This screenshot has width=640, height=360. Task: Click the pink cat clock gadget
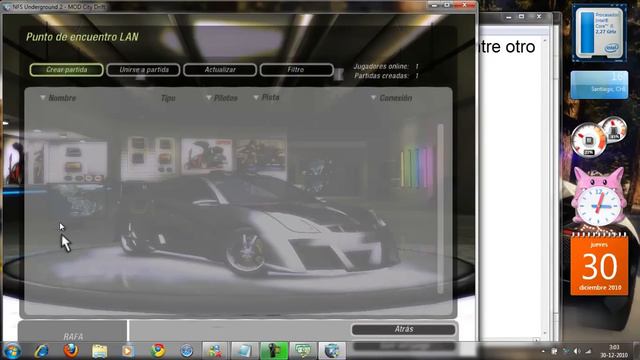[598, 198]
